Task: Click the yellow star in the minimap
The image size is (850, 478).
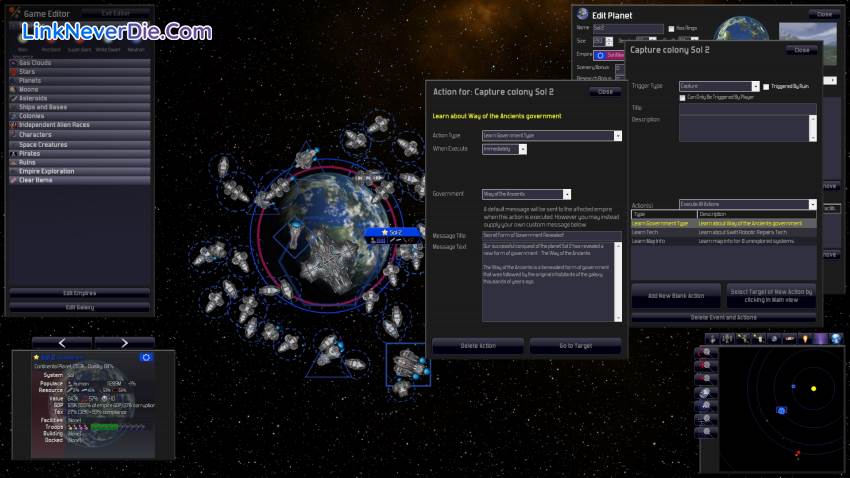Action: [x=813, y=389]
